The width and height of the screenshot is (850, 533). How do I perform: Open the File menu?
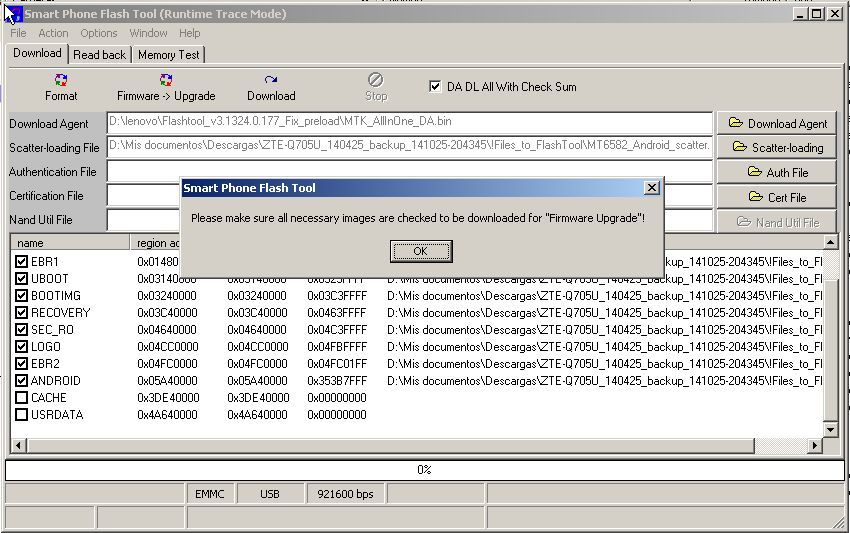18,33
